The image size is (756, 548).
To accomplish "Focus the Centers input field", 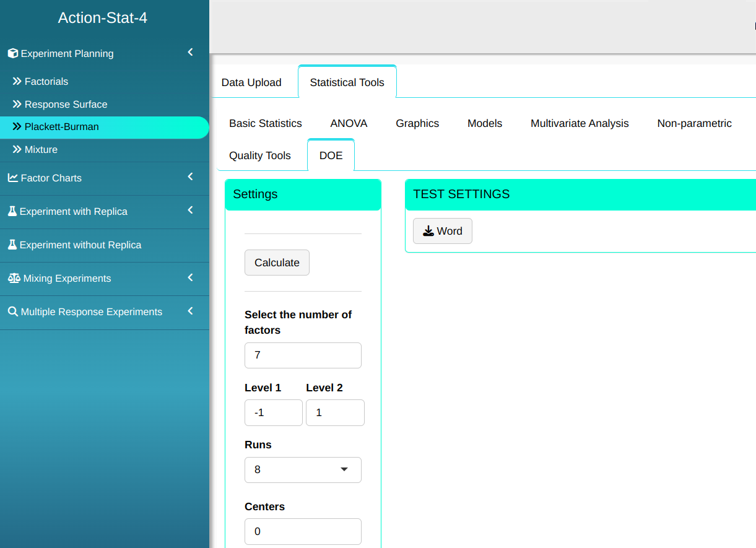I will 303,531.
